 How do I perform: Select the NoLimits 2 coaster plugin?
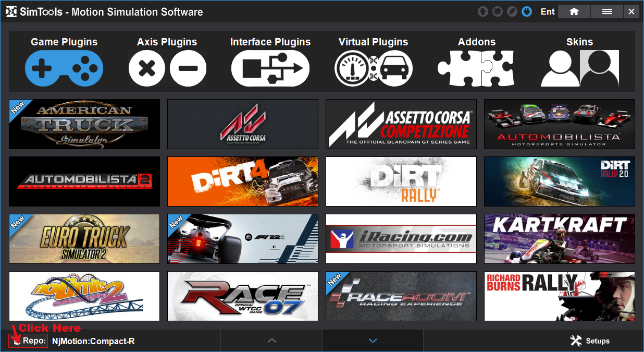tap(84, 296)
